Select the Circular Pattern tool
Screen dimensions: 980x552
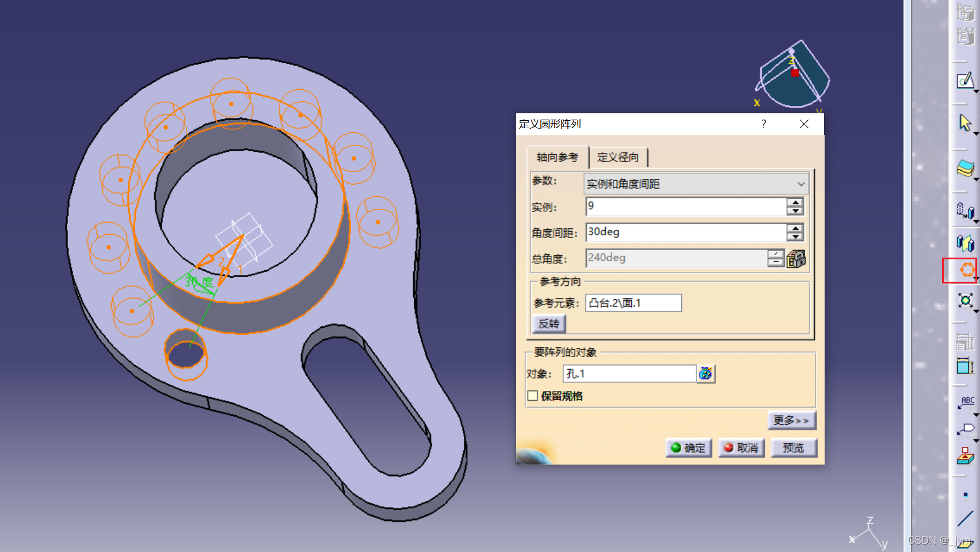coord(961,270)
